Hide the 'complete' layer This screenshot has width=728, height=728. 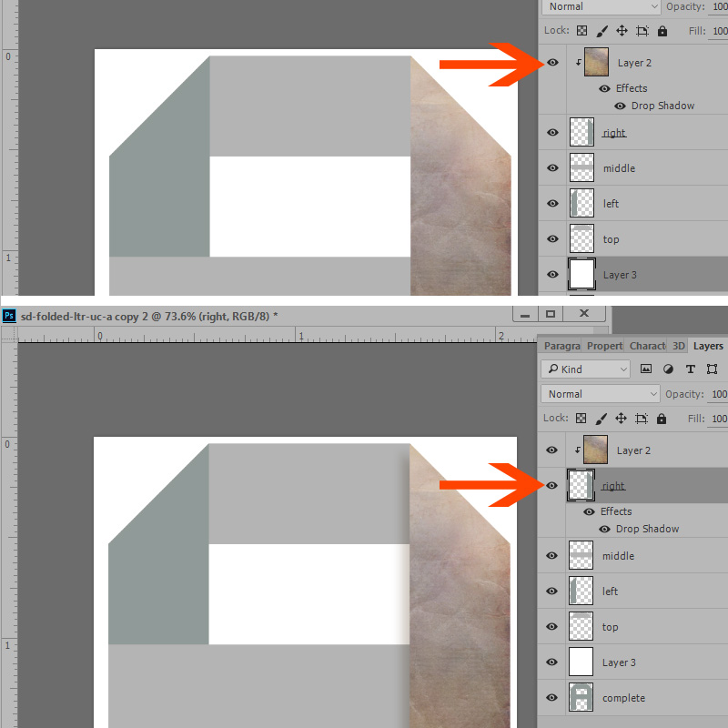tap(551, 697)
